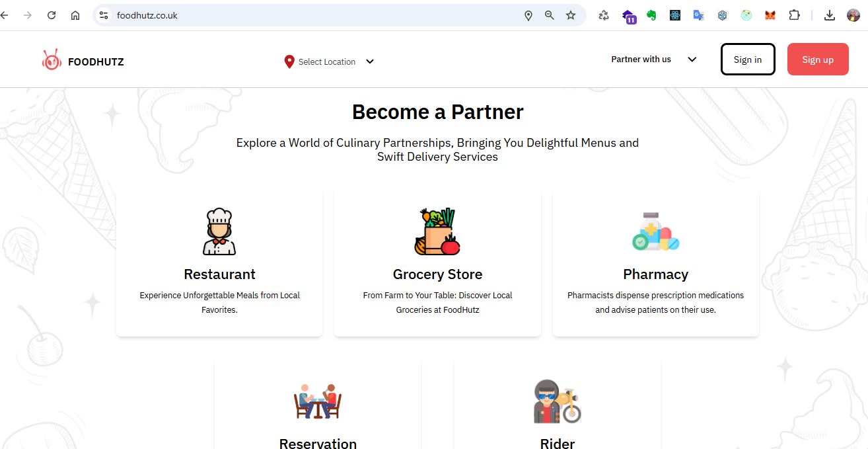Open the MetaMask fox extension

point(770,15)
